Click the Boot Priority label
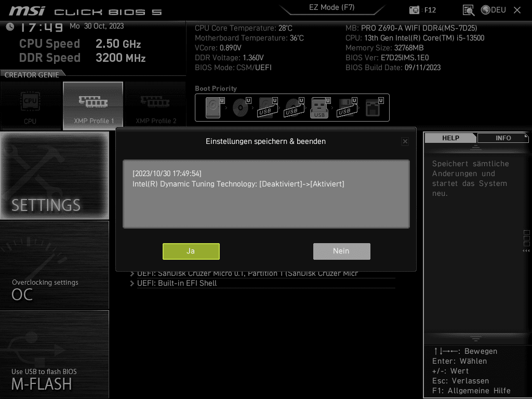Screen dimensions: 532x399 click(216, 88)
